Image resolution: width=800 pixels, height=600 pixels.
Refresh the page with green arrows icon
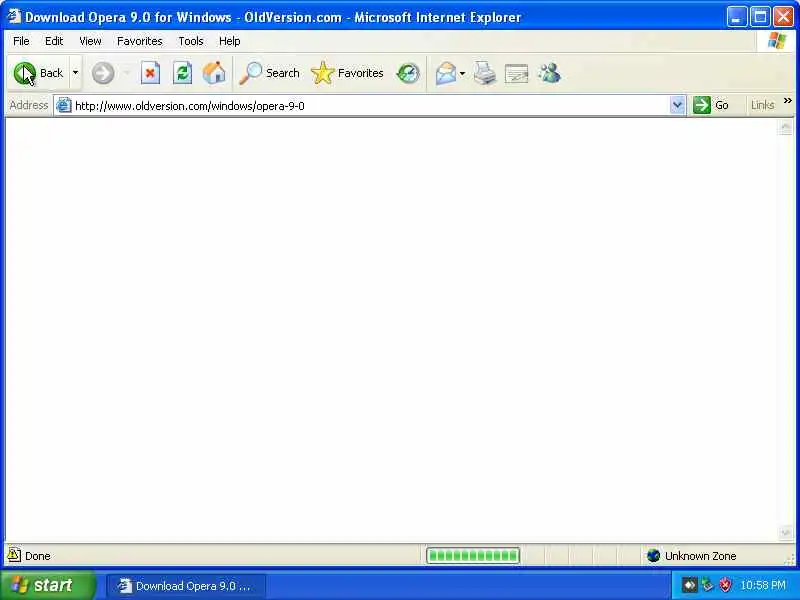(182, 73)
